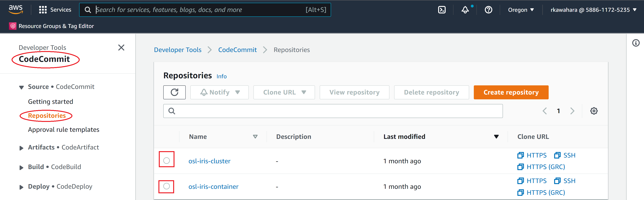
Task: Select the osl-iris-cluster radio button
Action: (166, 160)
